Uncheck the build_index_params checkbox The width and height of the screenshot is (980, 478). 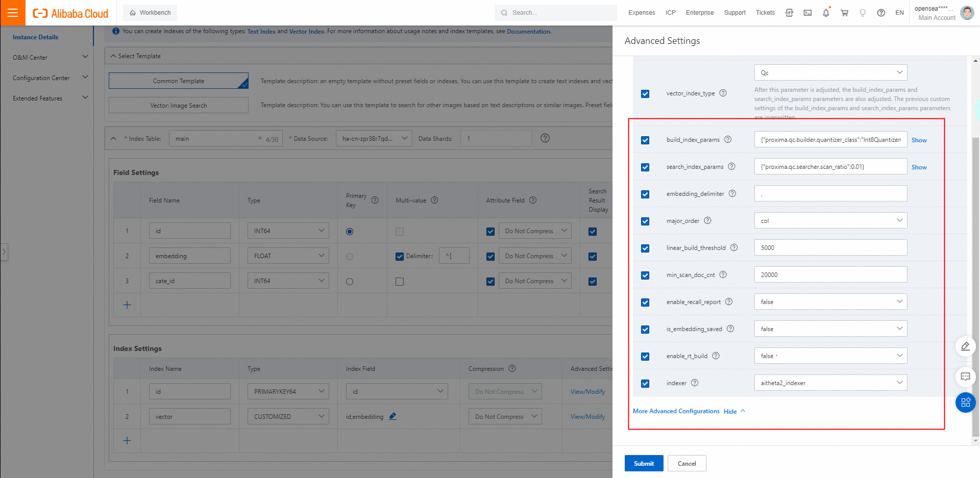pos(645,140)
